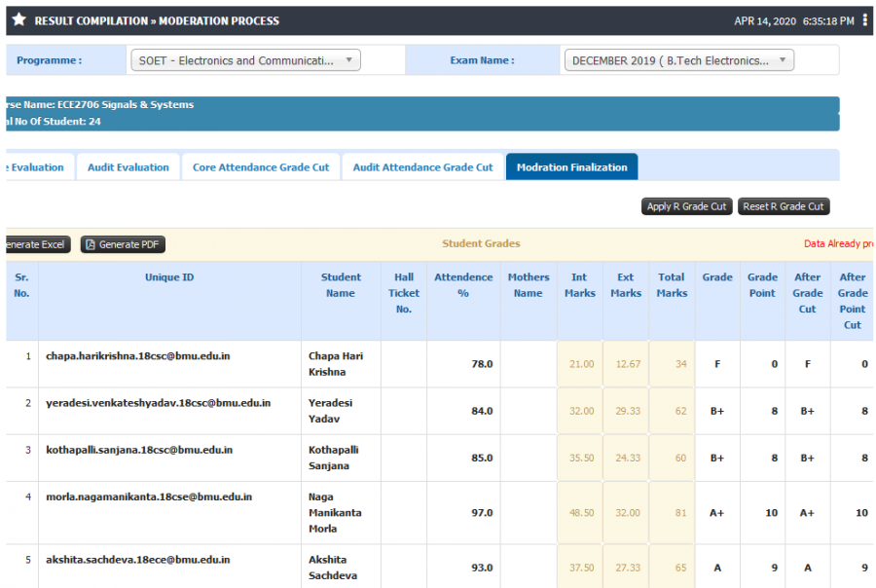
Task: Click Total Marks field 62
Action: 672,411
